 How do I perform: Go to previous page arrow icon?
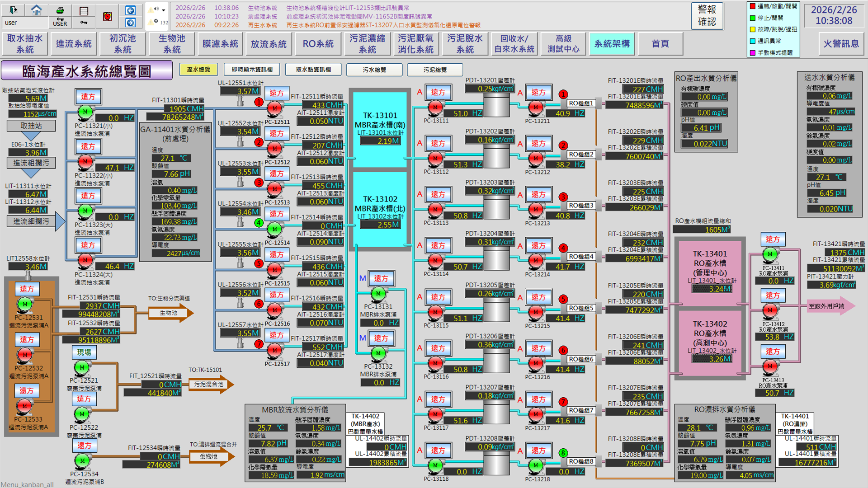coord(130,10)
